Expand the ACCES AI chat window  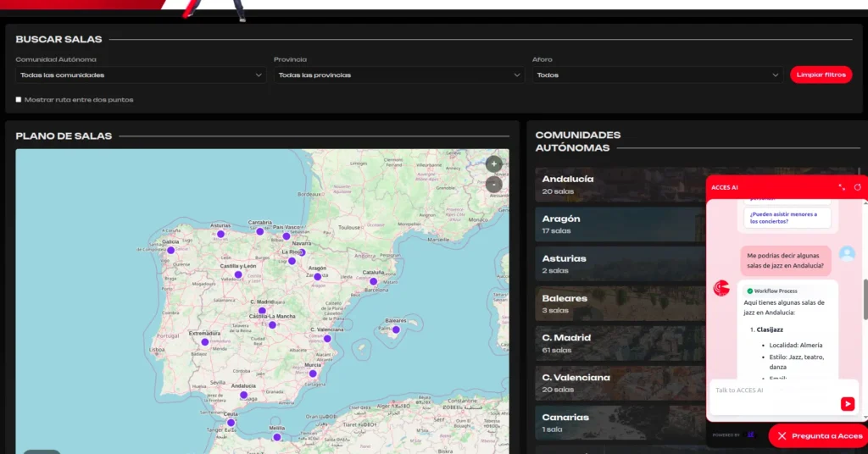842,187
